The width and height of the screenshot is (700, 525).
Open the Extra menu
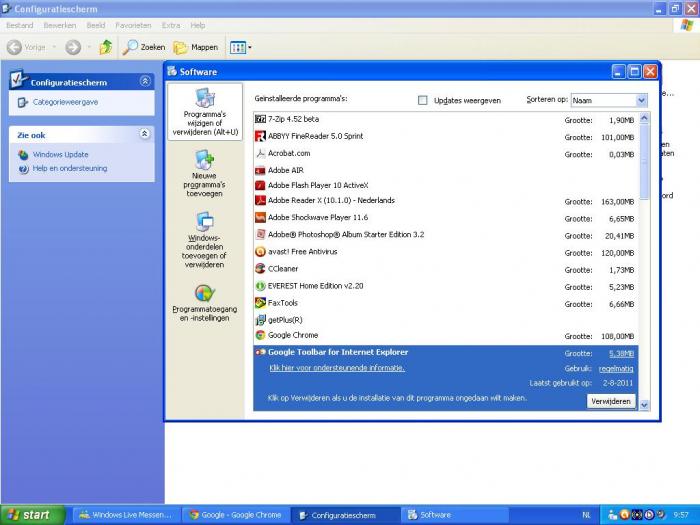171,25
